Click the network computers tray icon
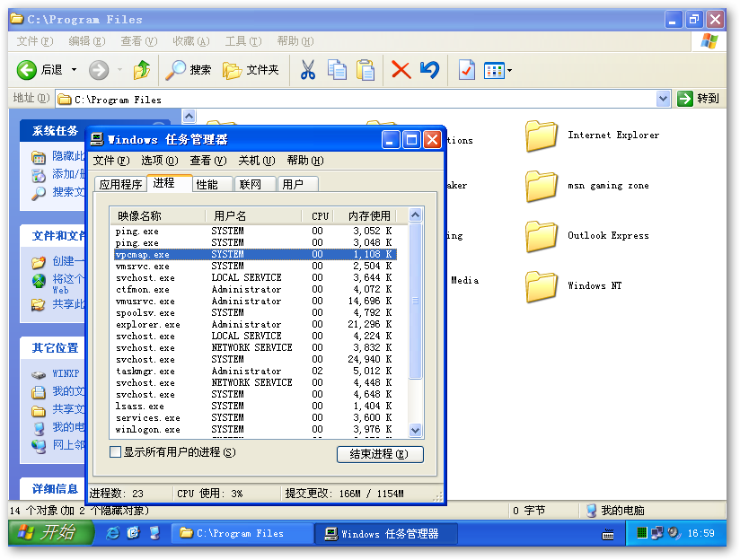 click(657, 533)
